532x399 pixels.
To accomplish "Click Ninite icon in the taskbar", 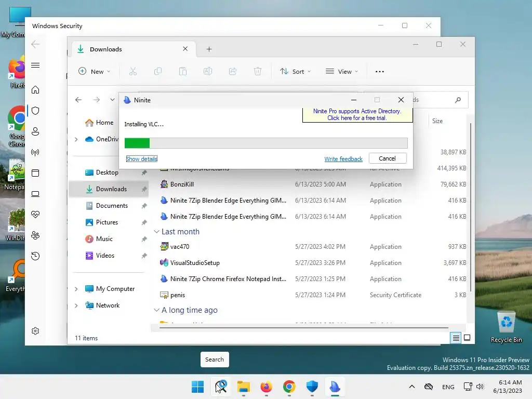I will click(x=335, y=387).
